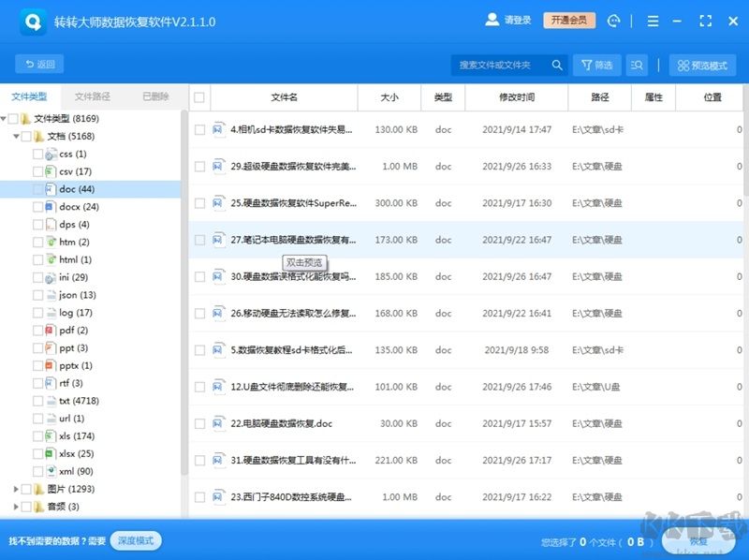Expand the 音频 (3) tree node
The height and width of the screenshot is (560, 749).
point(16,507)
